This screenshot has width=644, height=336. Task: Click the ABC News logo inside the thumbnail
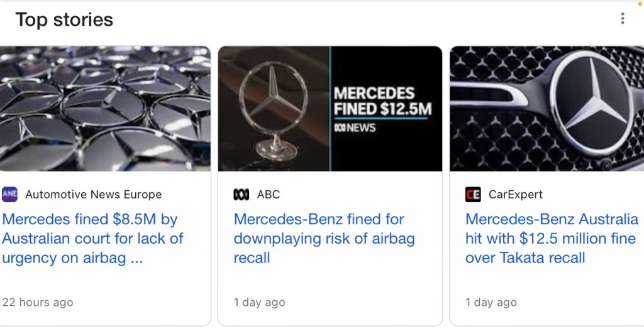(x=355, y=128)
